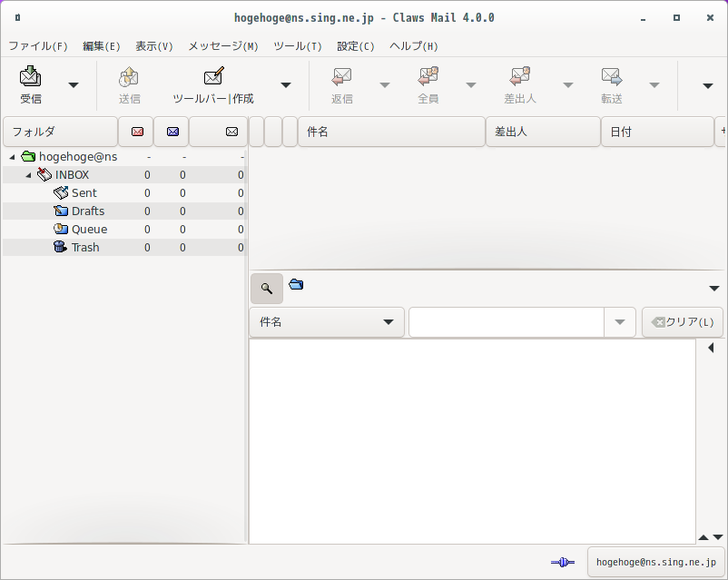The image size is (728, 580).
Task: Click the hogehoge@ns.sing.ne.jp account button in the status bar
Action: pyautogui.click(x=656, y=562)
